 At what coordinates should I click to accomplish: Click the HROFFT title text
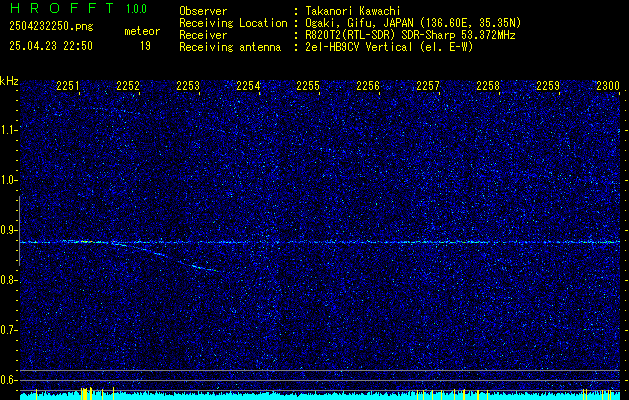pos(62,8)
